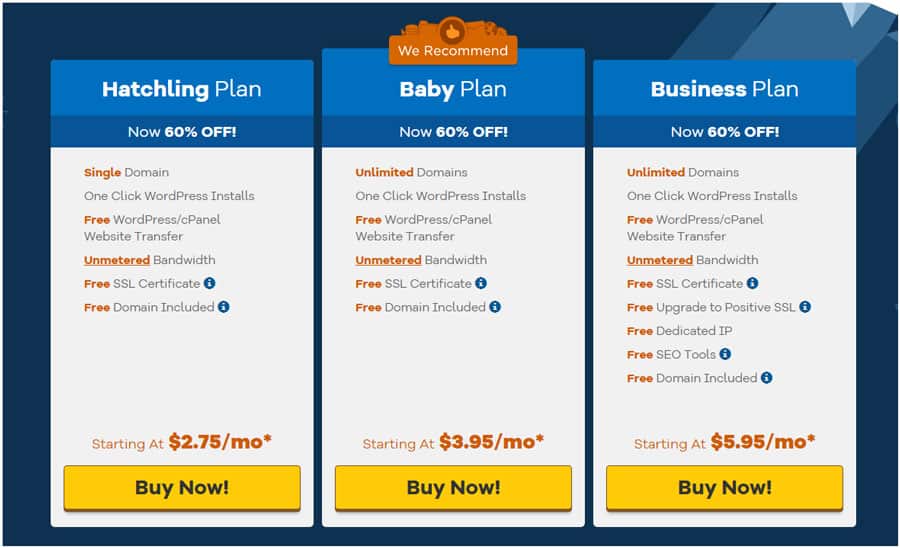
Task: Click the $2.75/mo starting price
Action: tap(220, 442)
